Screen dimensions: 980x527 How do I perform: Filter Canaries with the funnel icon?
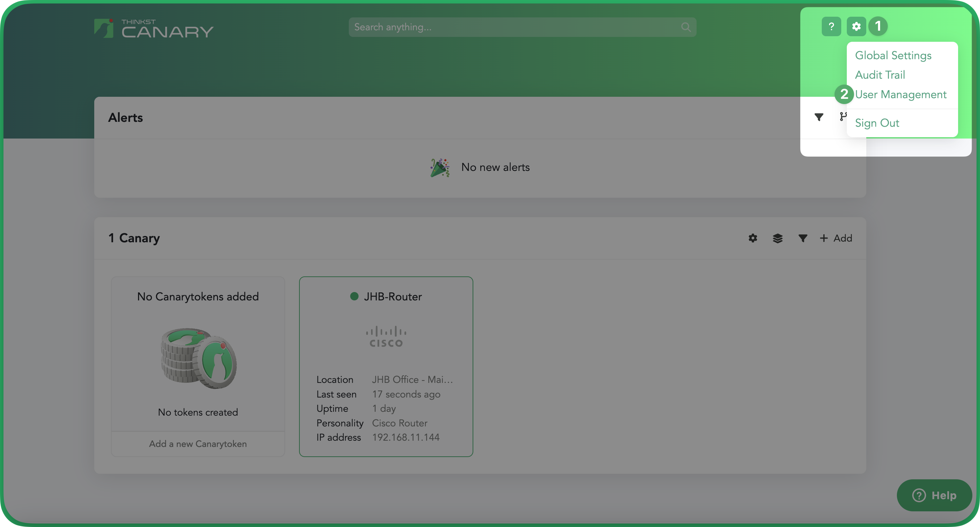pyautogui.click(x=802, y=238)
